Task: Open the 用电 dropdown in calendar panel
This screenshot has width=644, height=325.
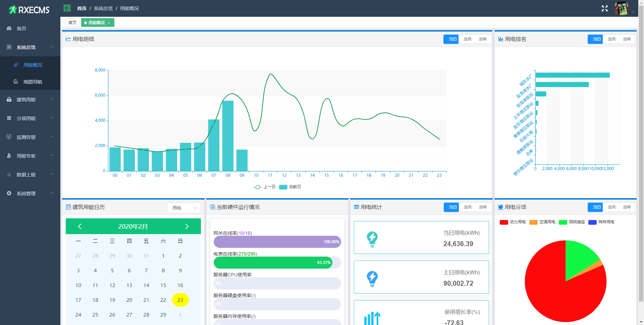Action: coord(184,208)
